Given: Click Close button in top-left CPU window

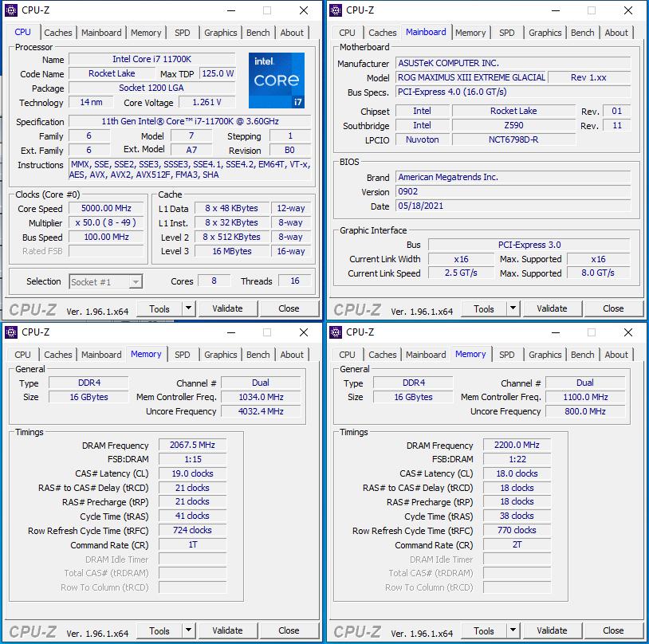Looking at the screenshot, I should click(x=289, y=308).
